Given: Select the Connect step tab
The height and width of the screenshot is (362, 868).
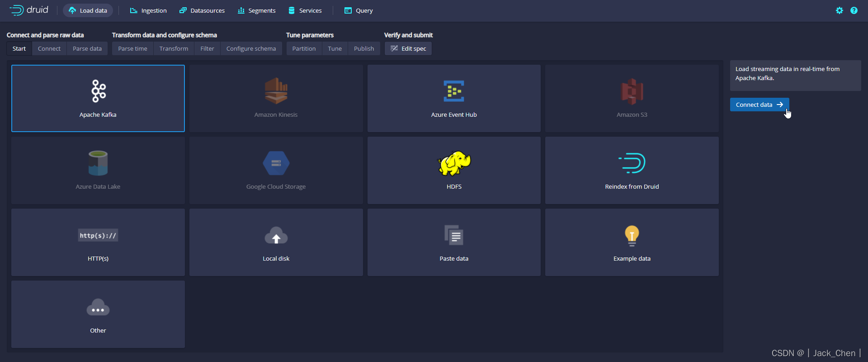Looking at the screenshot, I should pos(49,48).
